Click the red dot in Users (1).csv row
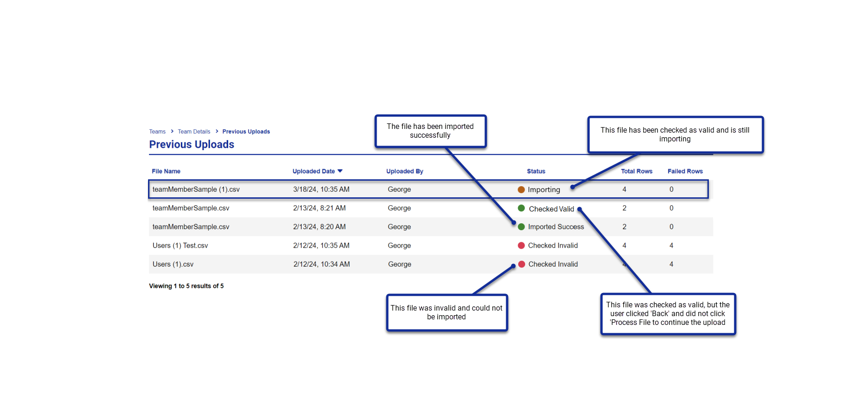The height and width of the screenshot is (403, 868). [521, 264]
